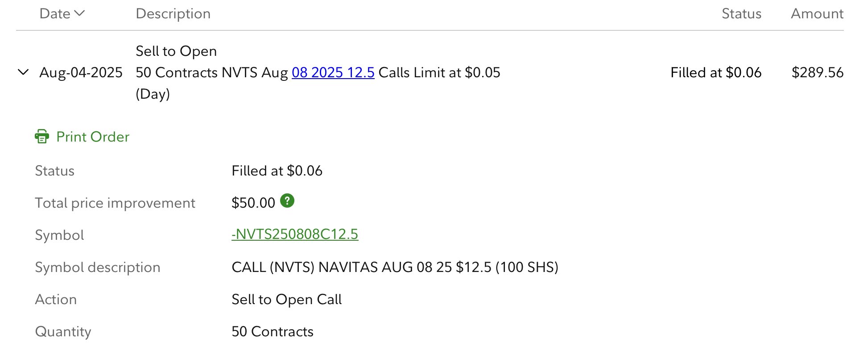Click the Aug-04-2025 date cell
868x347 pixels.
pos(81,72)
